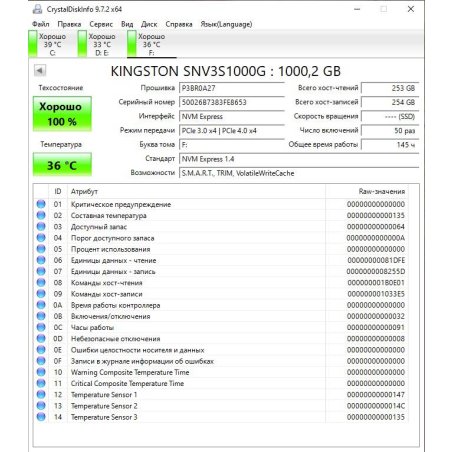Click status icon for Critical Composite Temperature Time

tap(41, 383)
